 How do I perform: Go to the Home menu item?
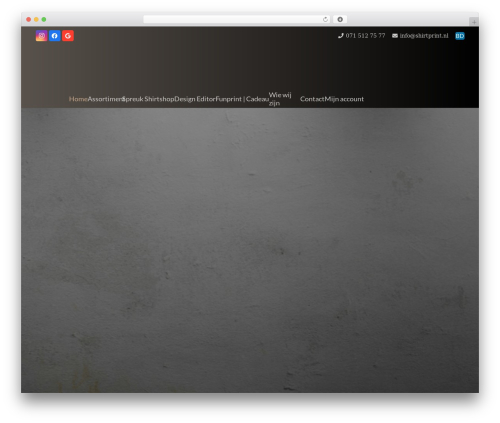[78, 99]
